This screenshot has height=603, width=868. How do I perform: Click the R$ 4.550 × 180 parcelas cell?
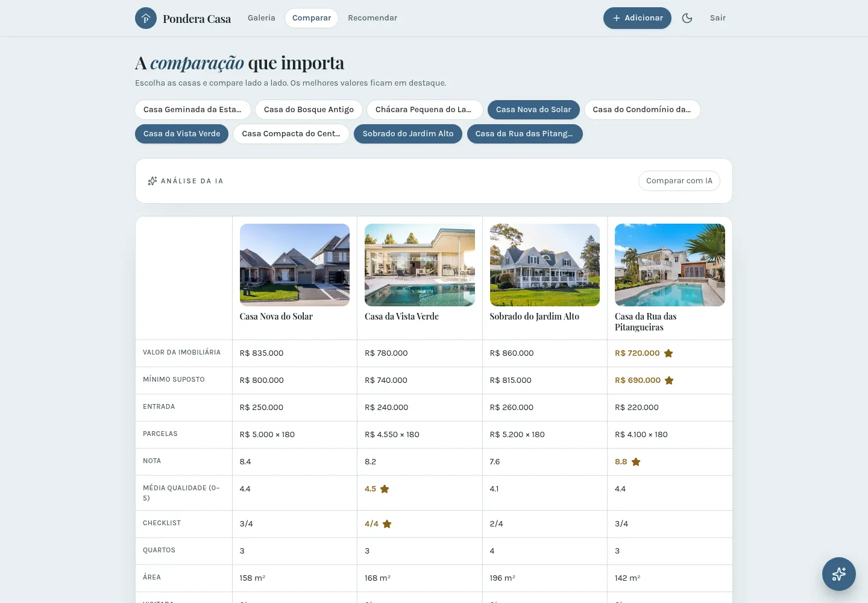pos(420,435)
